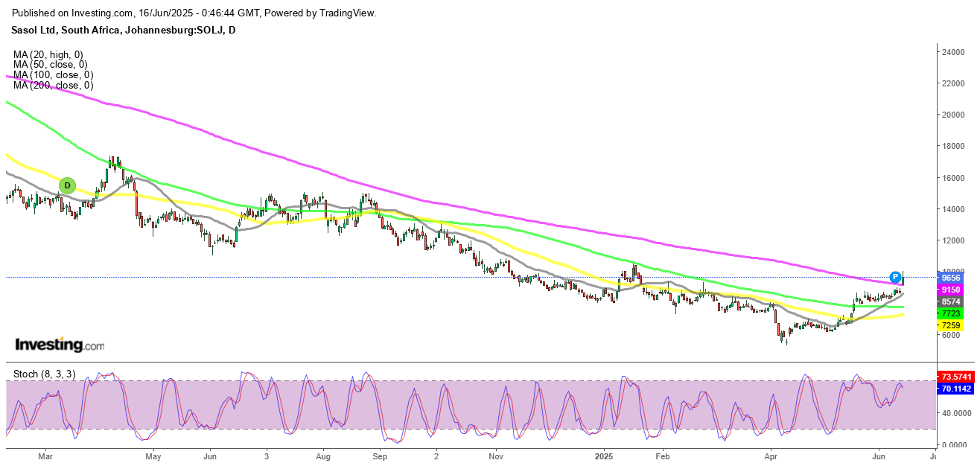Open the MA (100, close, 0) indicator label
The width and height of the screenshot is (980, 466).
coord(53,75)
